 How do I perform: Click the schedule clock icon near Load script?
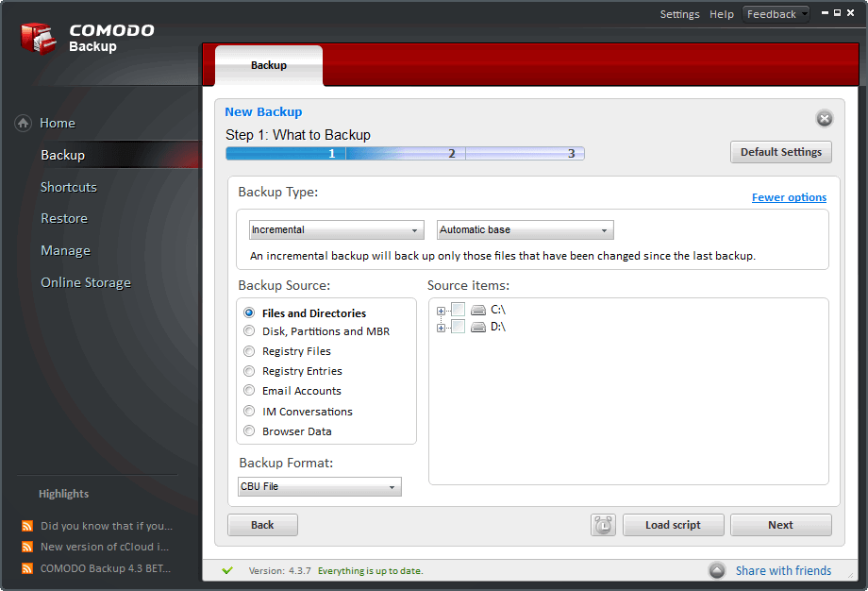click(603, 524)
